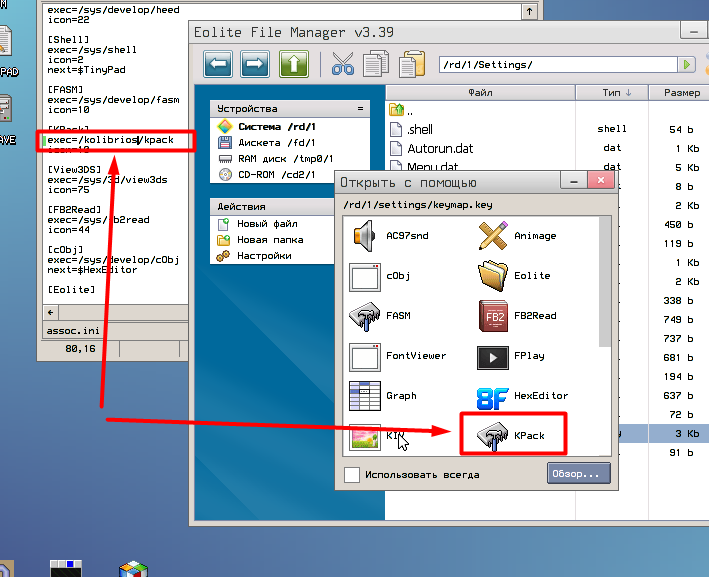Click the [Shell] section line in TinyPad
The height and width of the screenshot is (577, 709).
coord(68,40)
